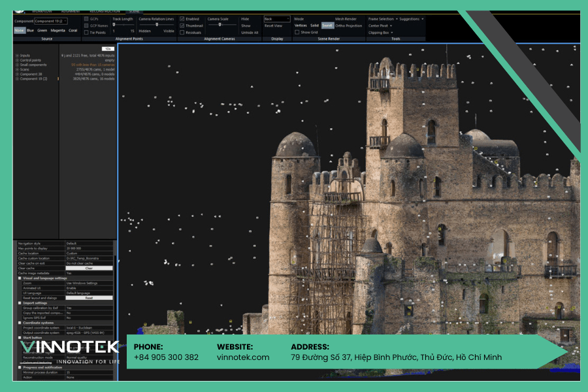This screenshot has height=392, width=588.
Task: Collapse the Import settings section
Action: pyautogui.click(x=20, y=303)
